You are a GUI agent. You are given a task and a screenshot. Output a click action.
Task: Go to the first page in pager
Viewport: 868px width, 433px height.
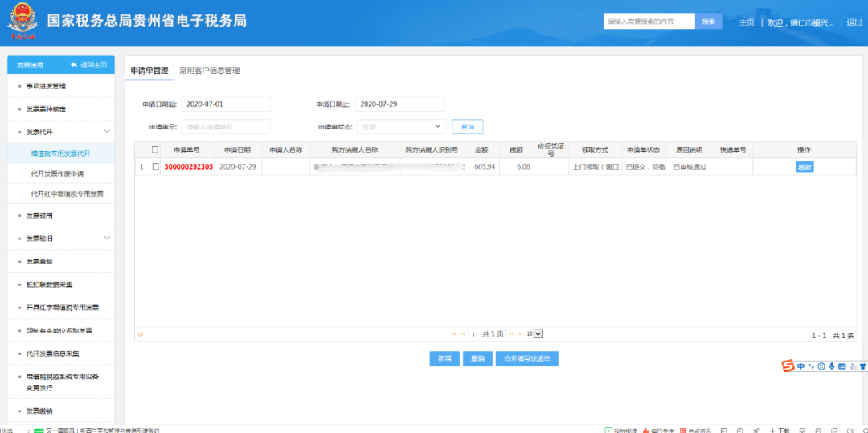[453, 334]
